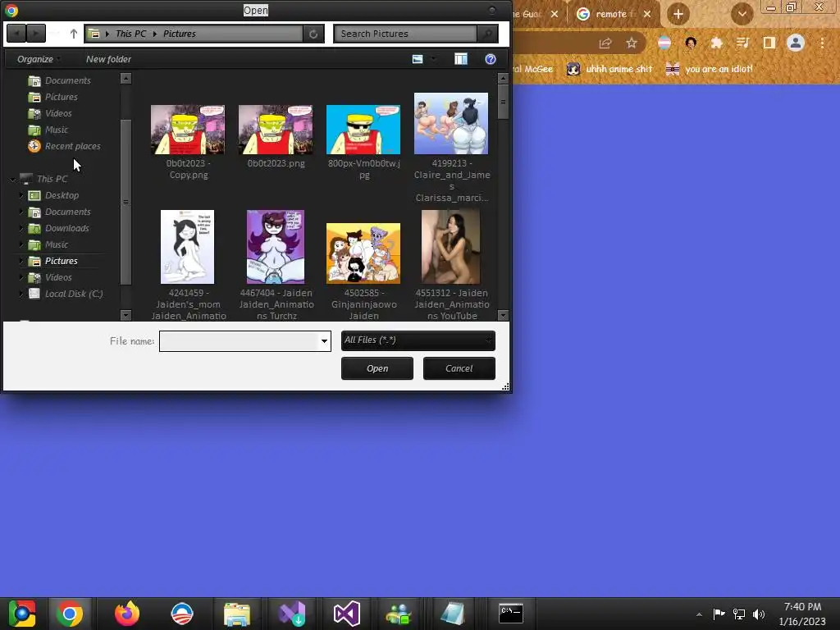This screenshot has width=840, height=630.
Task: Open the Organize dropdown menu
Action: 39,59
